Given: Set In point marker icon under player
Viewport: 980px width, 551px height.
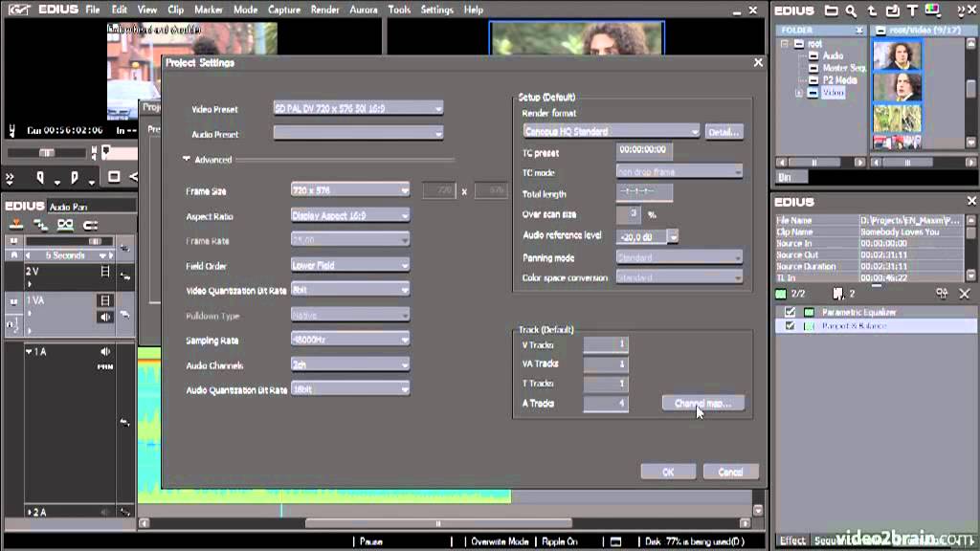Looking at the screenshot, I should click(x=40, y=178).
